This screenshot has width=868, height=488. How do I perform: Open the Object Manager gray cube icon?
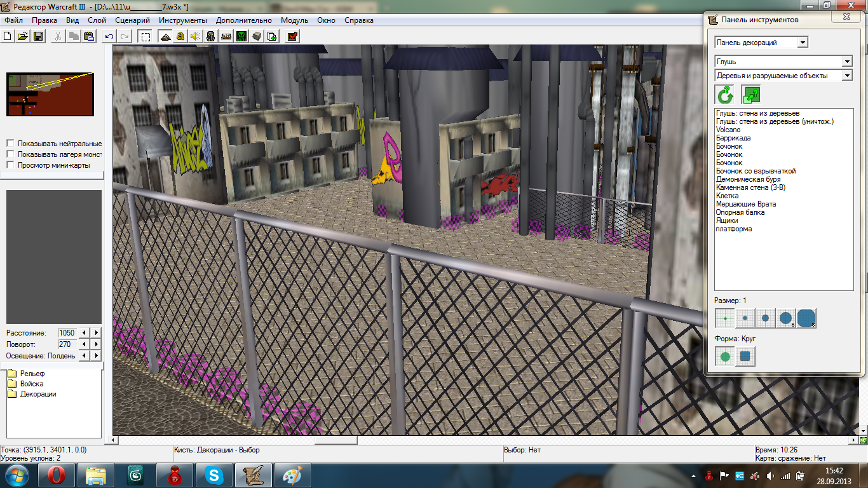pos(257,36)
